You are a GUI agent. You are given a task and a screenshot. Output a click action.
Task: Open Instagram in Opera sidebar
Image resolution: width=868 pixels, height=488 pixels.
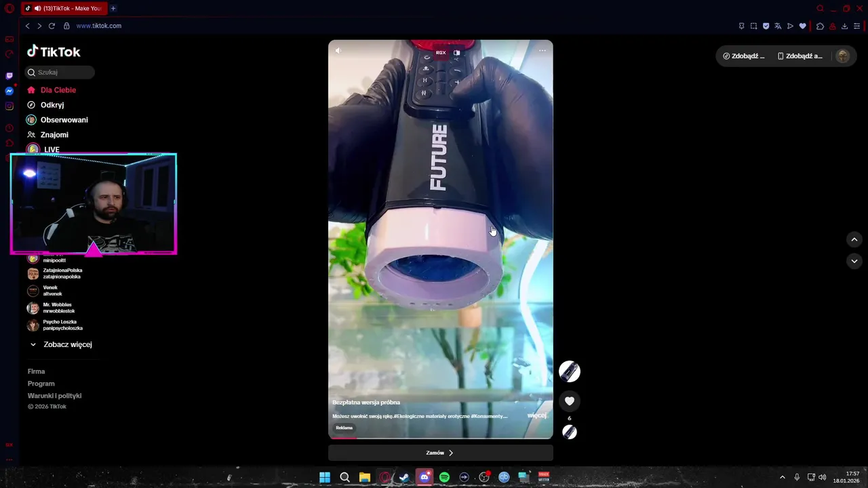9,106
